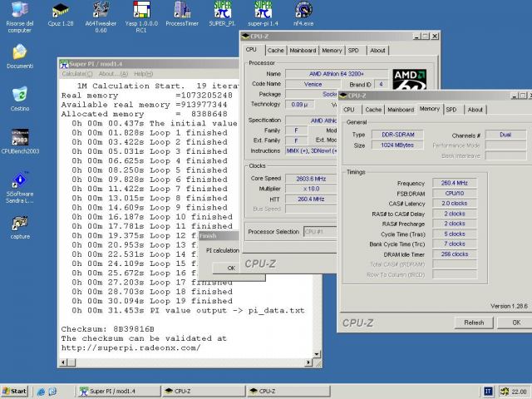Open Help menu in Super PI
The image size is (532, 399).
143,74
